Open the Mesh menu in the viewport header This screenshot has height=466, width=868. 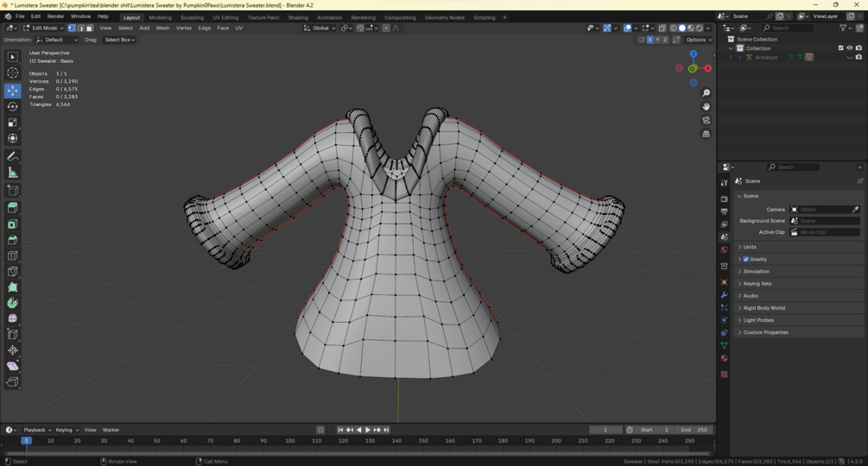coord(162,28)
